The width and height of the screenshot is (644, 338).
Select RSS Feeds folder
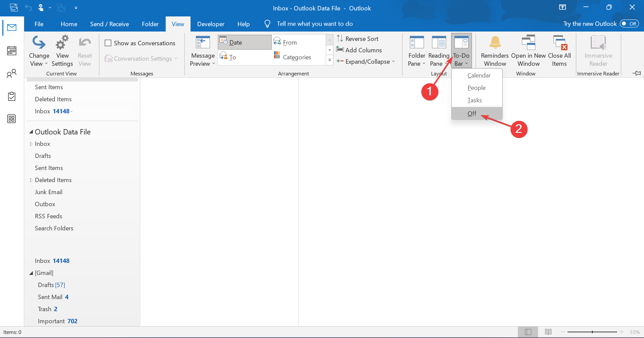point(49,216)
